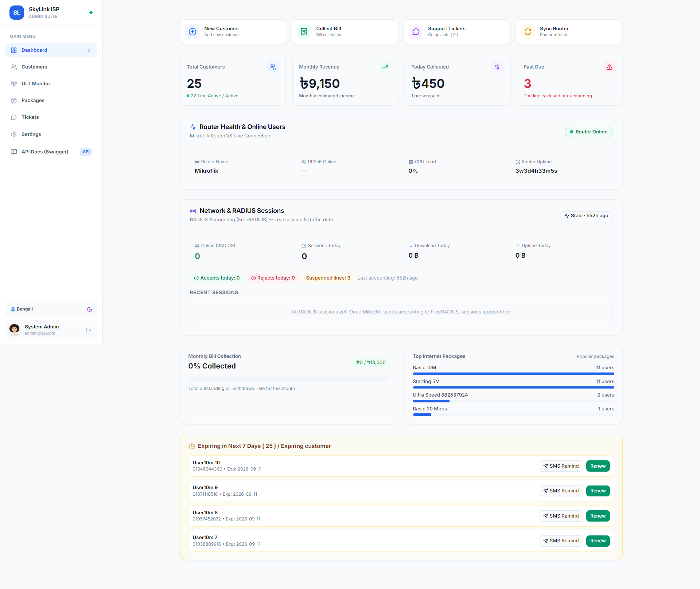Open the Settings menu item

pyautogui.click(x=51, y=134)
